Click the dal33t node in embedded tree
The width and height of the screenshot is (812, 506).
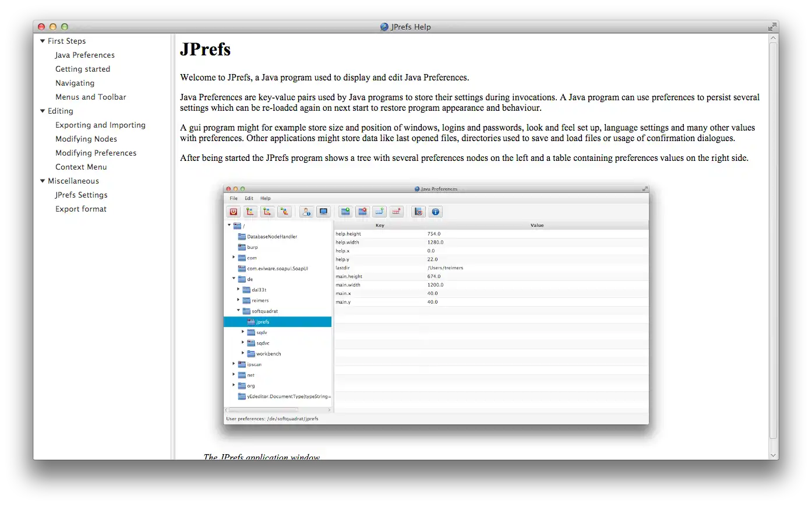click(259, 290)
